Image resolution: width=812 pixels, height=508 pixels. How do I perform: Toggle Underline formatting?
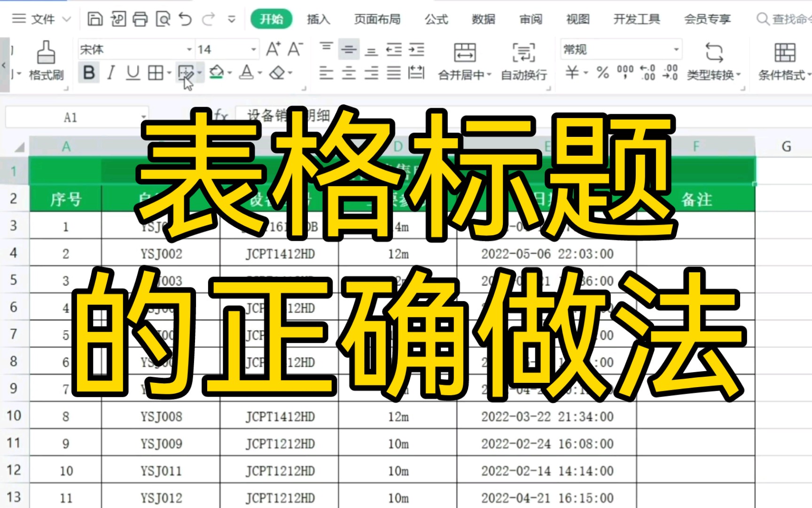coord(133,73)
